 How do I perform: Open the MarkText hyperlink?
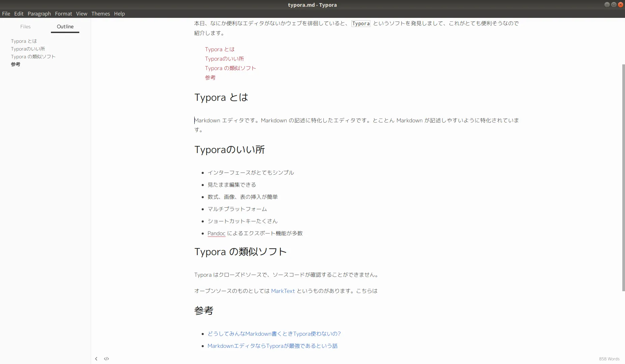[x=283, y=291]
